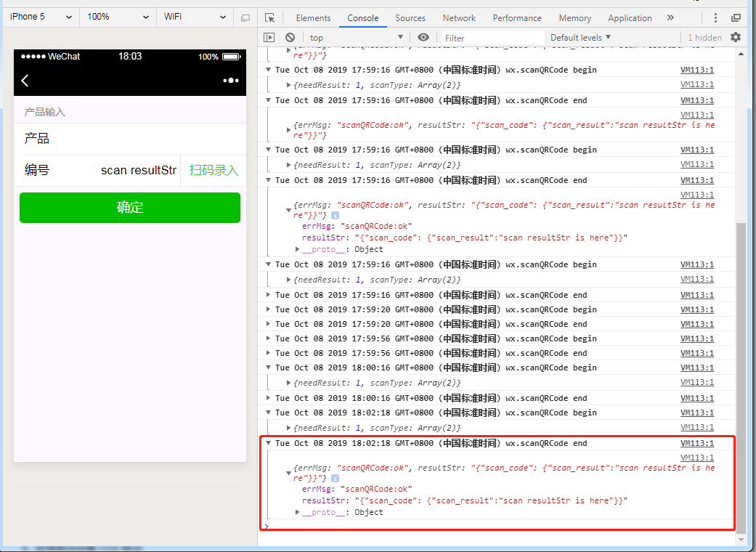Click the WeChat carrier label in status bar
This screenshot has width=756, height=552.
tap(64, 57)
